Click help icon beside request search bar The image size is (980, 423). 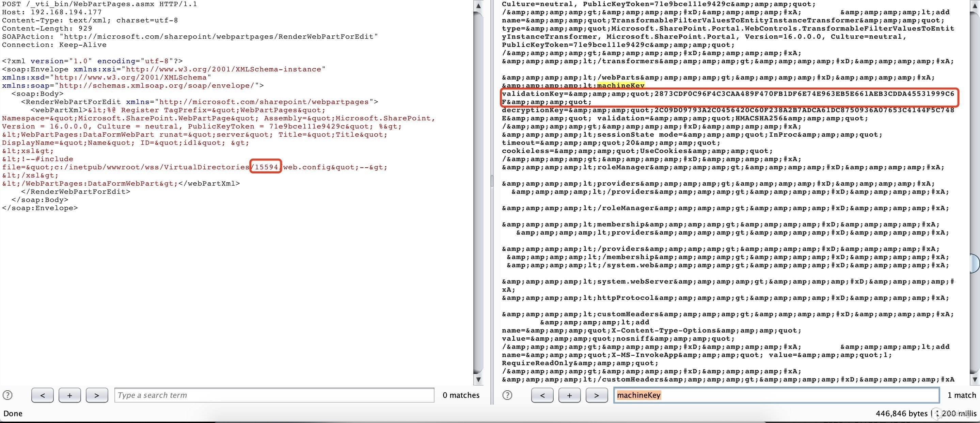[x=7, y=395]
